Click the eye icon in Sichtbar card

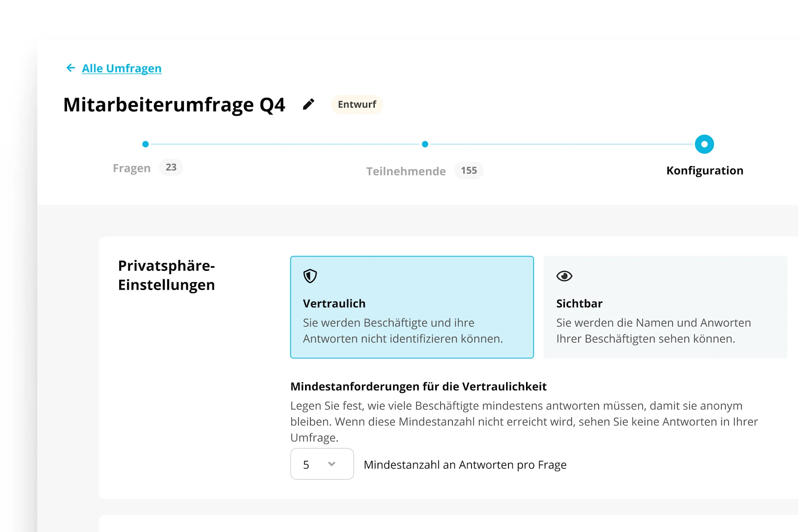pyautogui.click(x=564, y=276)
